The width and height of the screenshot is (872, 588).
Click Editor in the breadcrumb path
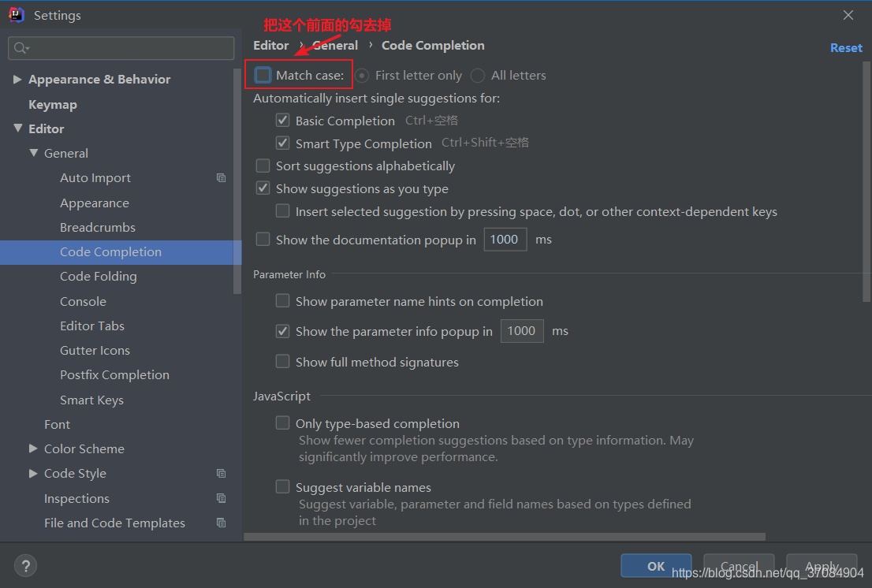(271, 46)
